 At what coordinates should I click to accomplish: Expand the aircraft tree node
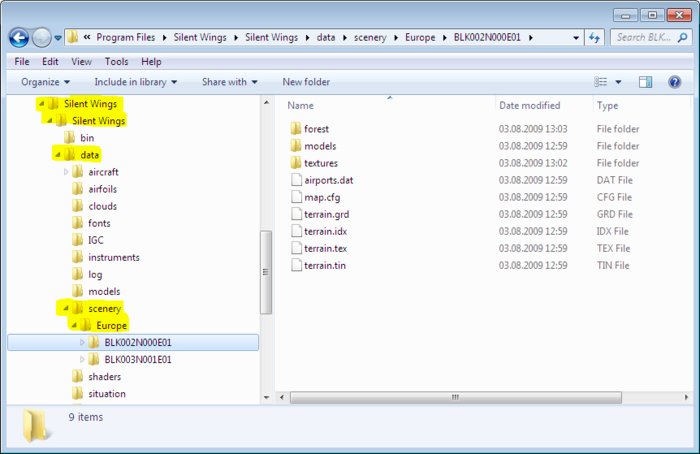pyautogui.click(x=66, y=172)
